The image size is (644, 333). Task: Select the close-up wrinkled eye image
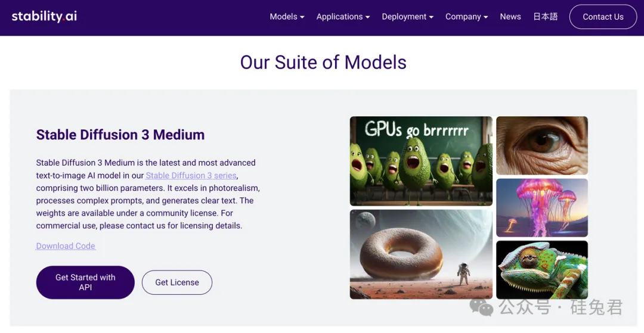[x=541, y=145]
